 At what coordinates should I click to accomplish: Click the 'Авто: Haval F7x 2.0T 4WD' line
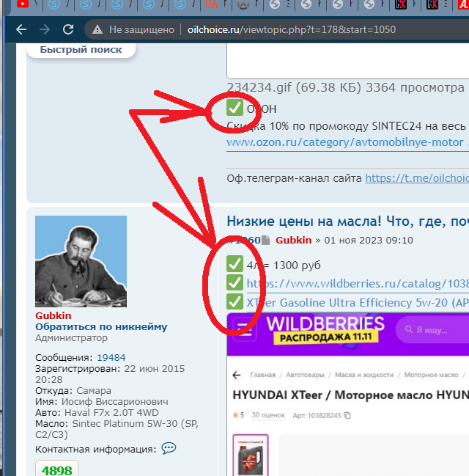click(x=97, y=412)
